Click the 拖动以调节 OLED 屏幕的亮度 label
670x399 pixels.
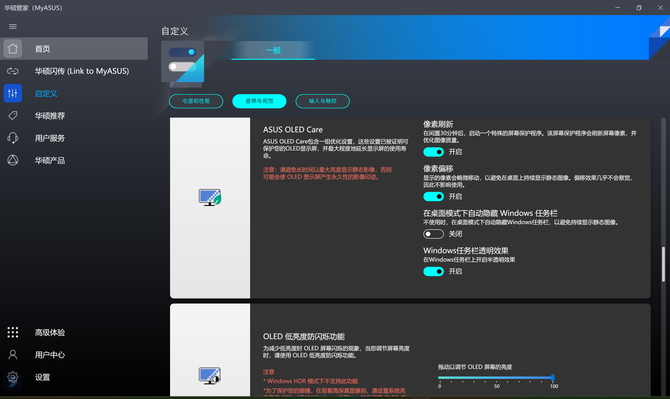click(475, 367)
